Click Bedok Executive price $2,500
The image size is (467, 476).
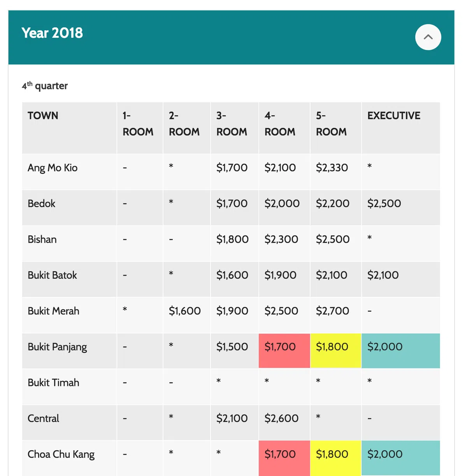[384, 203]
